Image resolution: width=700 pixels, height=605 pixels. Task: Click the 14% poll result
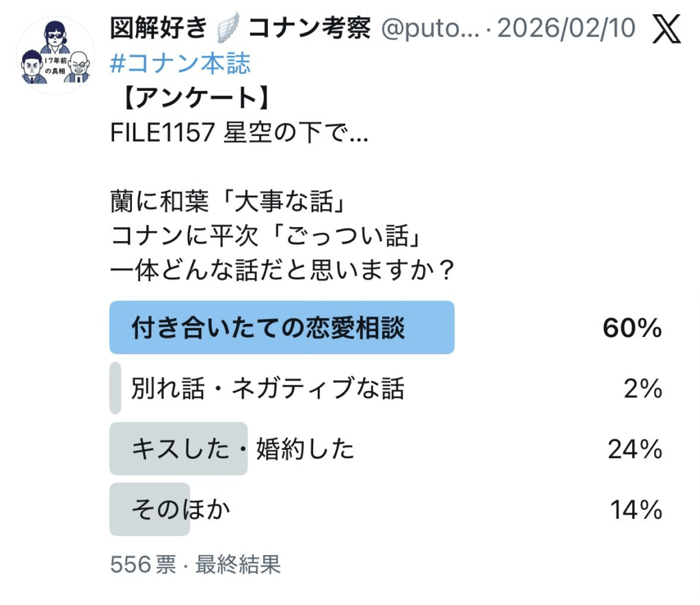pos(636,509)
